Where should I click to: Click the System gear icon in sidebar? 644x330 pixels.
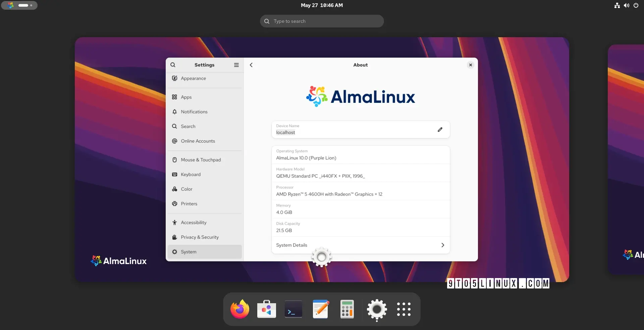click(174, 252)
